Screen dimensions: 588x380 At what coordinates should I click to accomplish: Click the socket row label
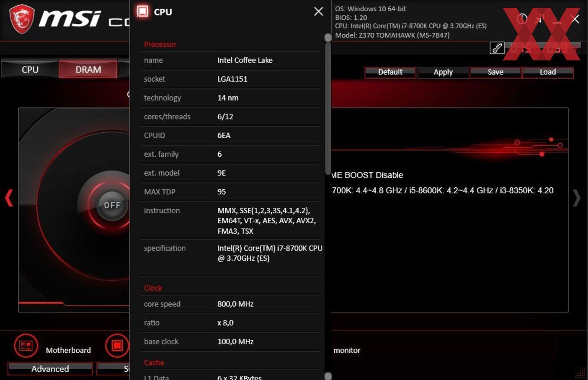coord(155,79)
